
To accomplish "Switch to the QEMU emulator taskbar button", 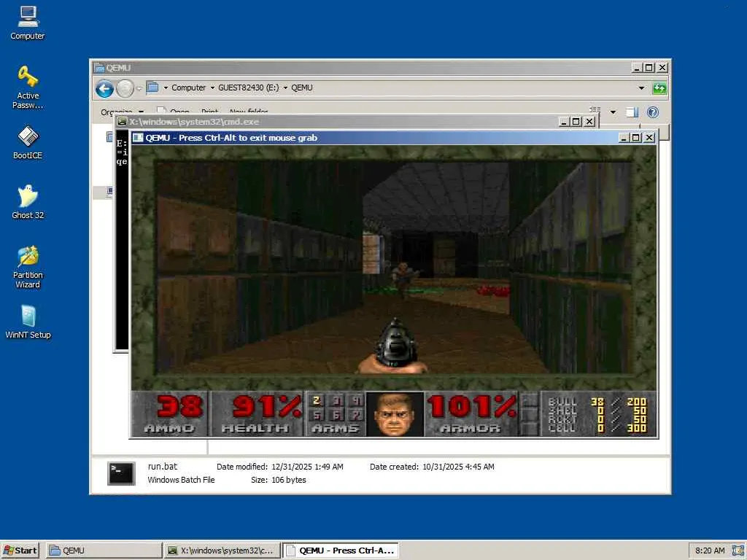I will 341,551.
